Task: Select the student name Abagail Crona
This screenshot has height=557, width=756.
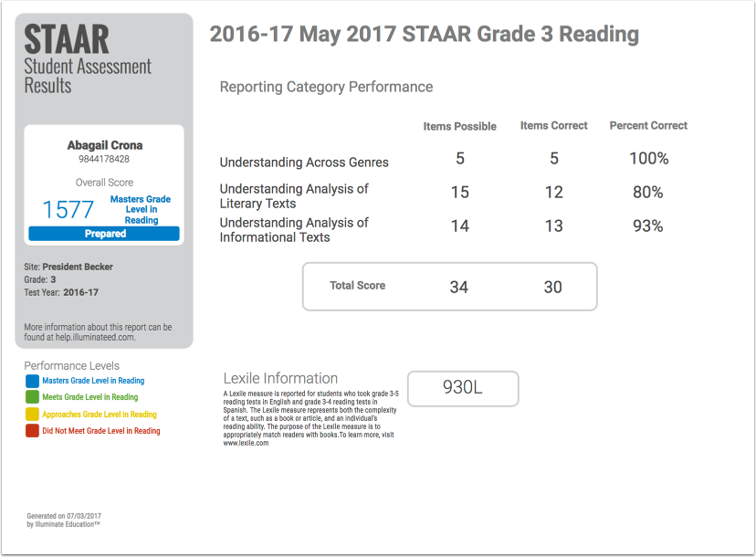Action: pyautogui.click(x=105, y=145)
